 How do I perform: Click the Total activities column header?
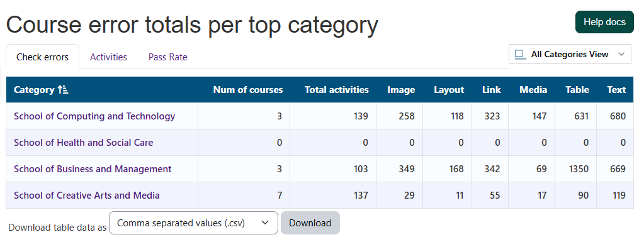[337, 90]
